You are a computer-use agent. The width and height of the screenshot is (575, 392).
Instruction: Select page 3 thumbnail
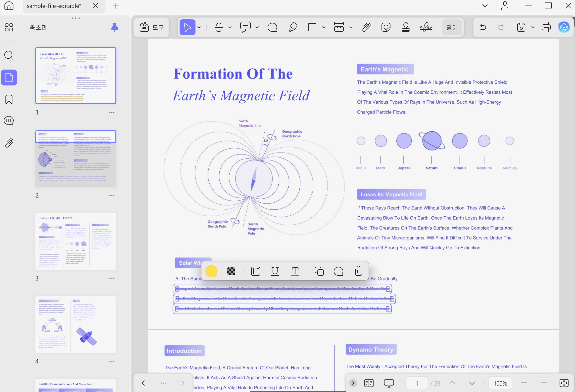pos(76,241)
